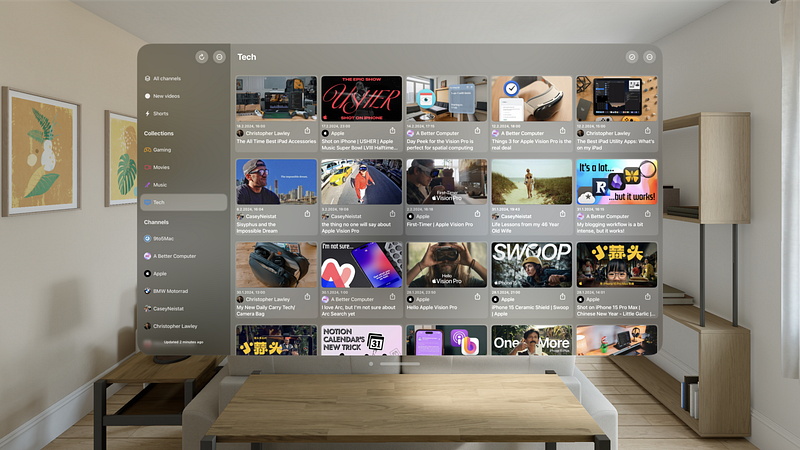This screenshot has width=800, height=450.
Task: Click the A Better Computer avatar under the Day Peek video
Action: (410, 133)
